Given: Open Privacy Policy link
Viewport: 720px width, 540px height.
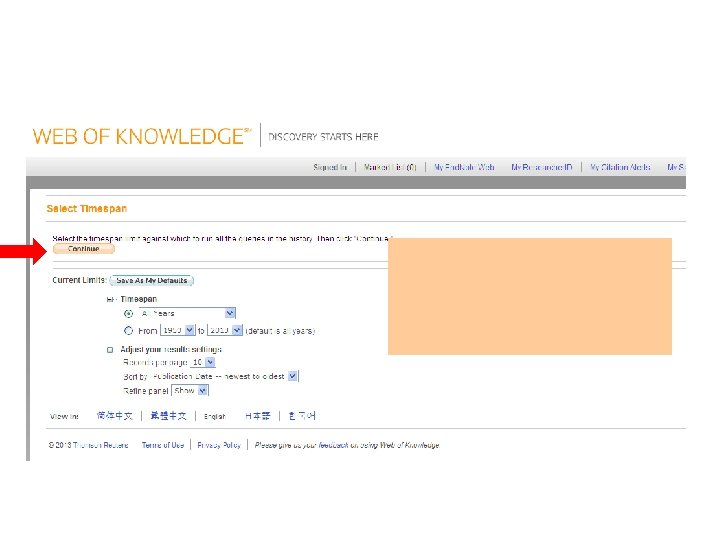Looking at the screenshot, I should pos(219,445).
